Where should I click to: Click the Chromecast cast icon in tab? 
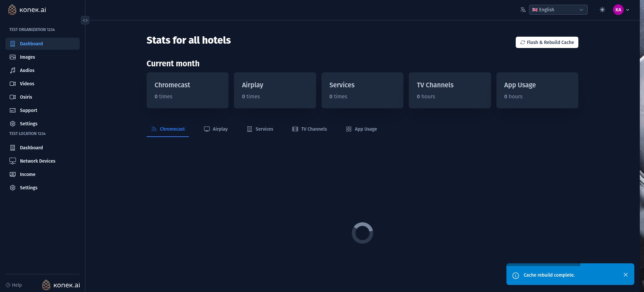point(154,129)
